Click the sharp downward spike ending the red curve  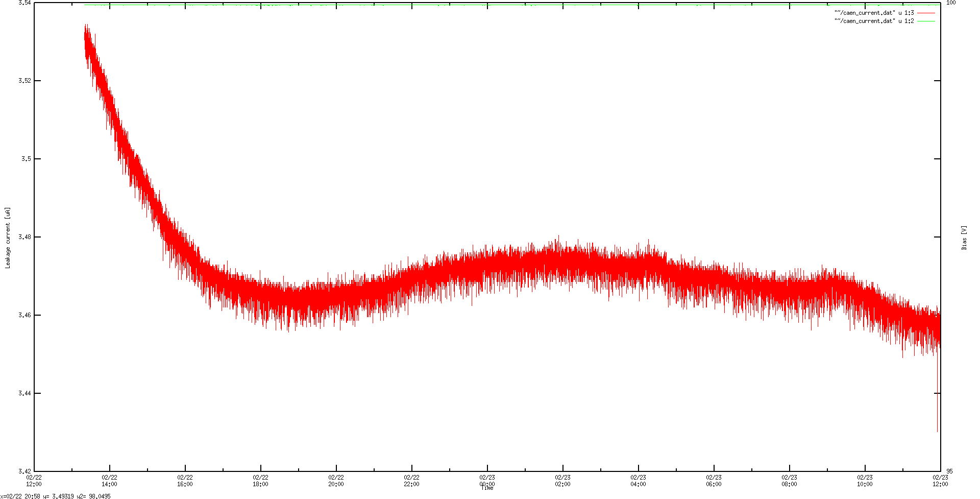click(x=937, y=393)
